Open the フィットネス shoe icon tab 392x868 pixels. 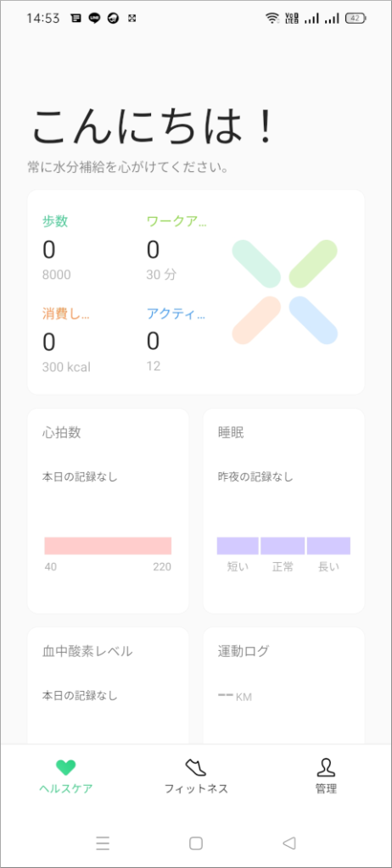click(196, 767)
